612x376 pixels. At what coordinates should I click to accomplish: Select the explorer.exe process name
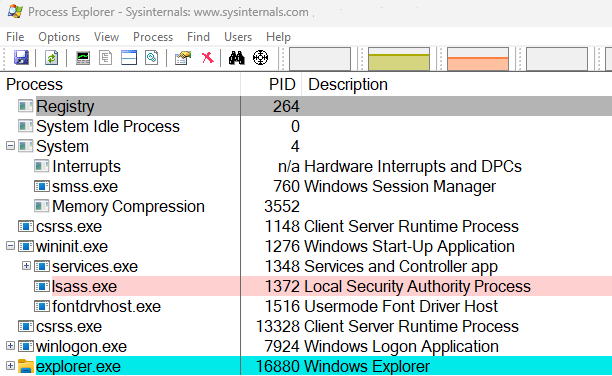click(x=78, y=366)
